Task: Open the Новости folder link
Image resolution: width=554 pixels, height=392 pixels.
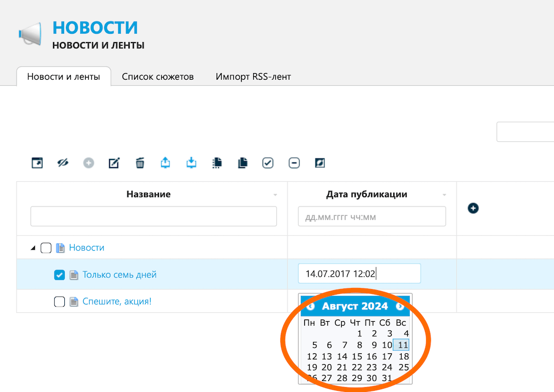Action: pos(86,248)
